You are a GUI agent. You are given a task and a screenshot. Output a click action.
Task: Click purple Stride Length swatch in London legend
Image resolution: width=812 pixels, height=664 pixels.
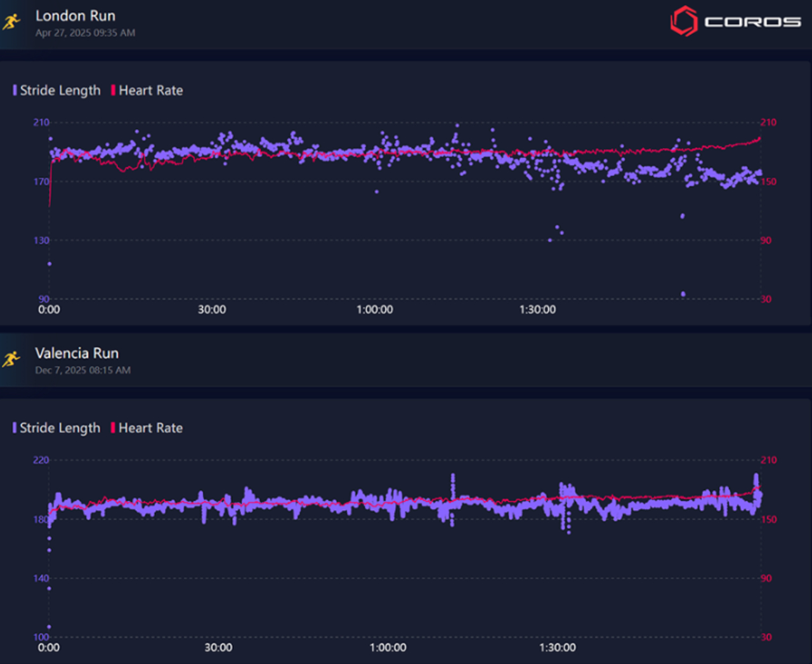(15, 90)
